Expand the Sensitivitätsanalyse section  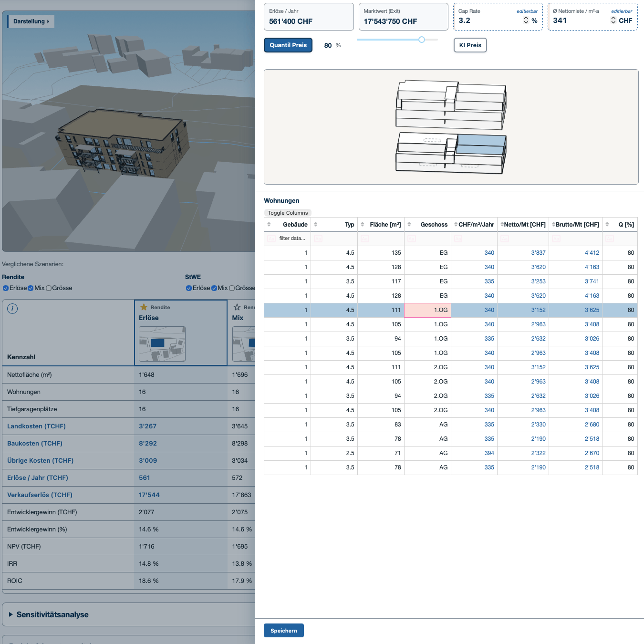pyautogui.click(x=52, y=614)
